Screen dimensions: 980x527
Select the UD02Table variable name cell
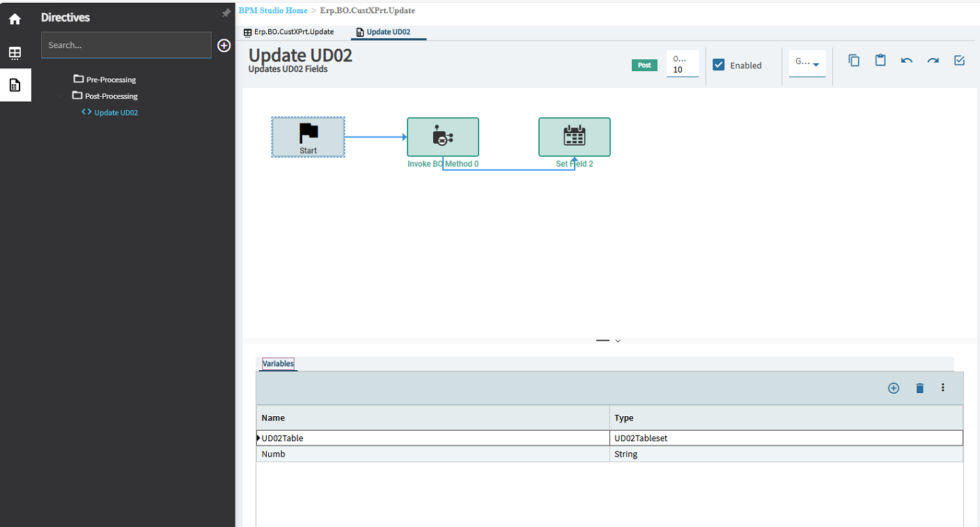433,438
